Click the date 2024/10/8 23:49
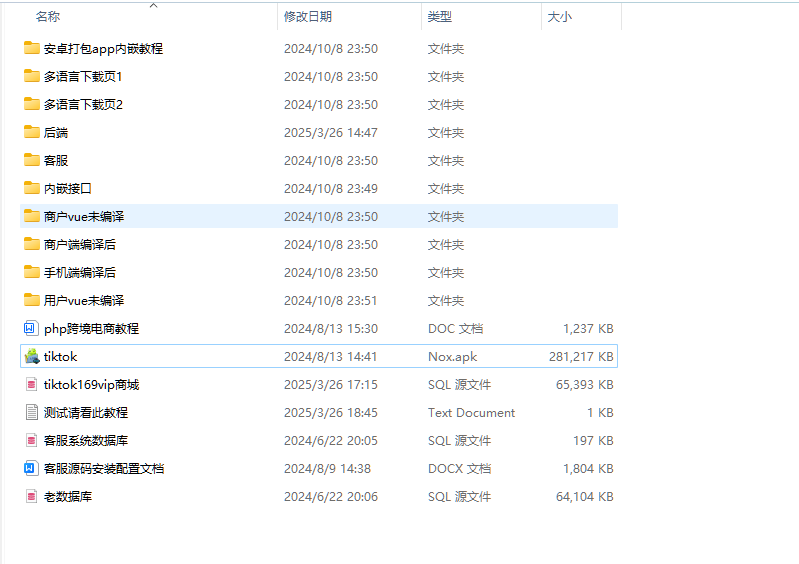The image size is (799, 564). pyautogui.click(x=331, y=189)
